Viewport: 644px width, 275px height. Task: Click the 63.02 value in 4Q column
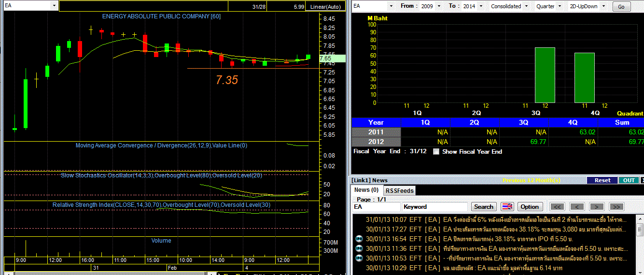[588, 132]
